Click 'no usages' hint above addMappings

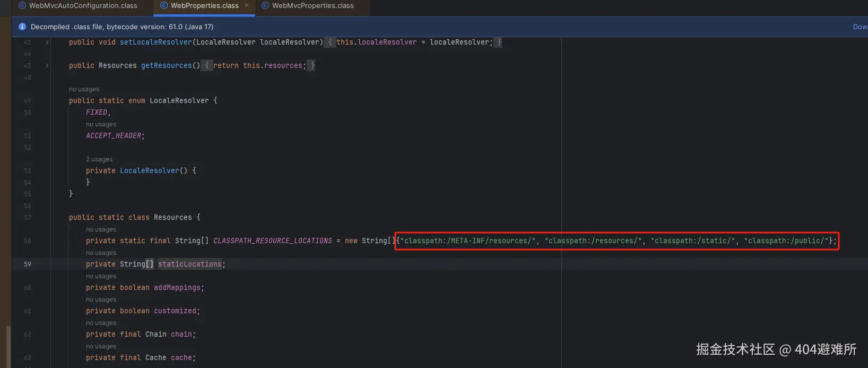(x=101, y=276)
